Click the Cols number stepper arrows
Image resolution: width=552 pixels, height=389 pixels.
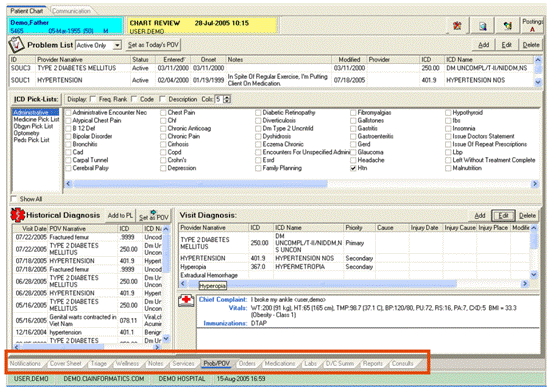point(227,99)
